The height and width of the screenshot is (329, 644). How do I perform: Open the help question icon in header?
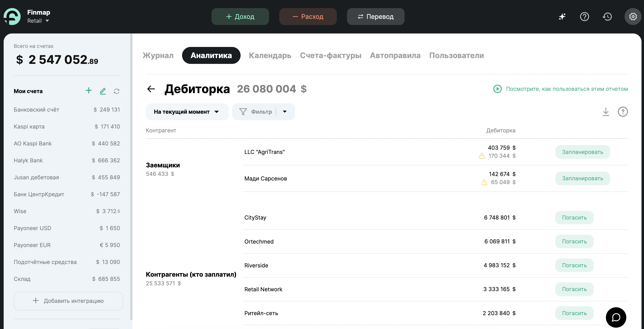point(585,17)
